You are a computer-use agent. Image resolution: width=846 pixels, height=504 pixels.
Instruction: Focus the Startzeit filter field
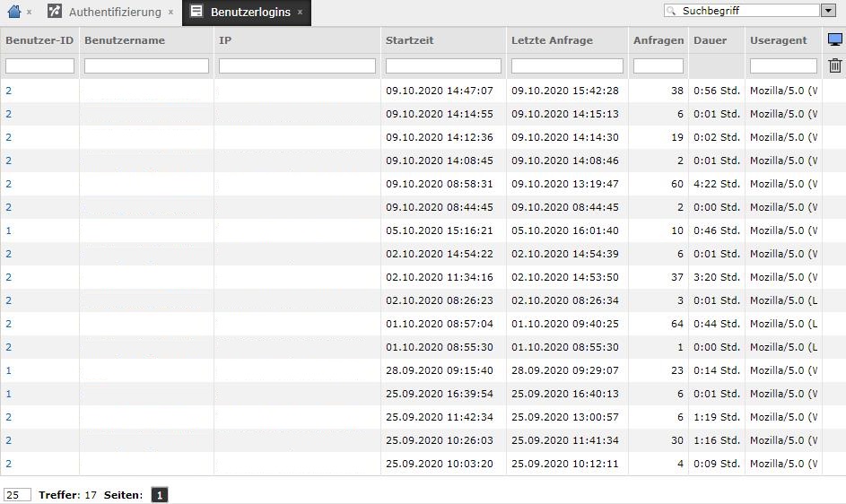click(443, 65)
